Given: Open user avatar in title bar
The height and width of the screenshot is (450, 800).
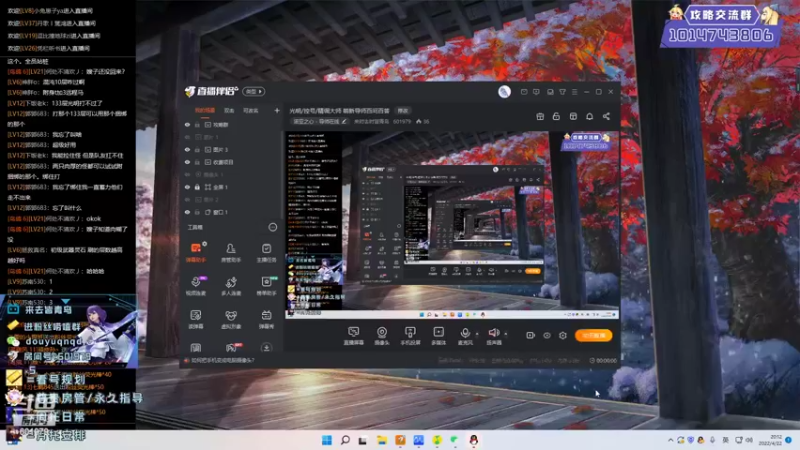Looking at the screenshot, I should pos(504,91).
